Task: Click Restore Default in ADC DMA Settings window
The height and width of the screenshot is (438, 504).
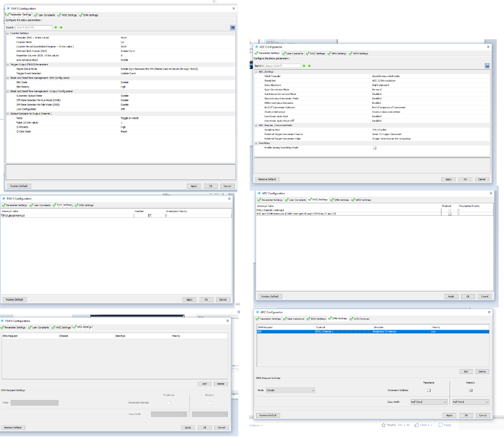Action: 268,415
